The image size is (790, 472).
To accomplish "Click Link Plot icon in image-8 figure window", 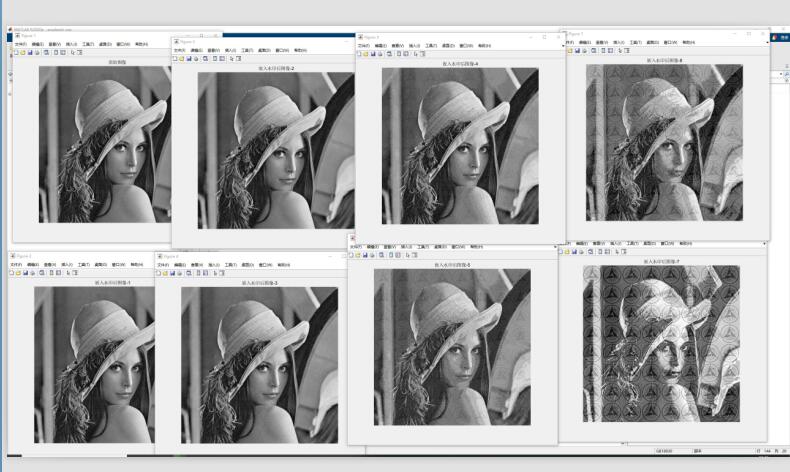I will (594, 50).
